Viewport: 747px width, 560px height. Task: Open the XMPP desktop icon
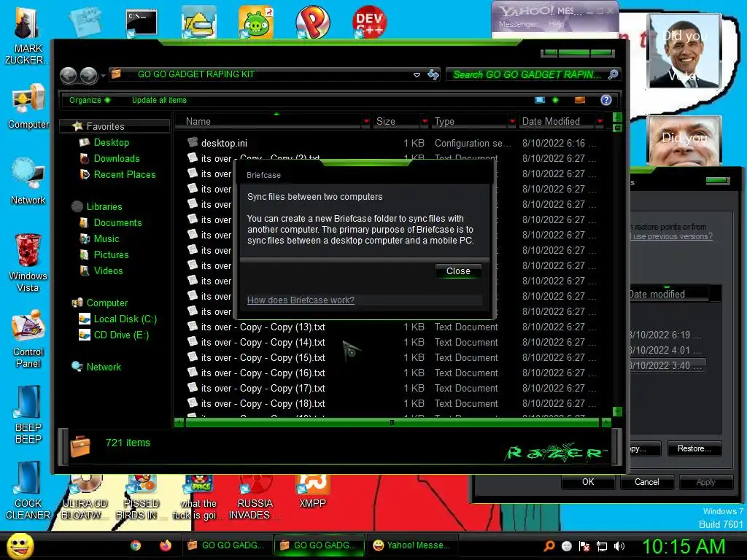(312, 491)
